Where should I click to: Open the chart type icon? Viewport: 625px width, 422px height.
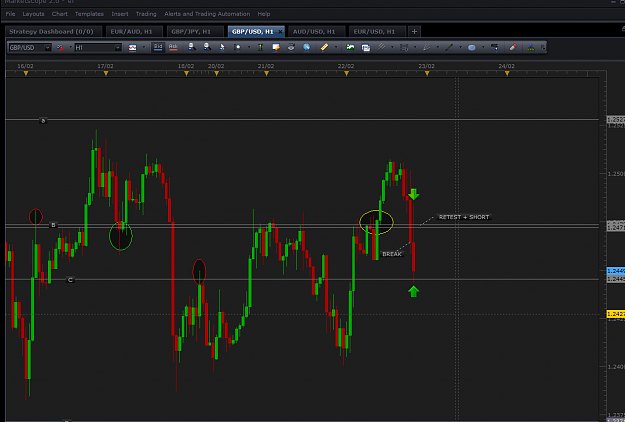click(x=132, y=47)
